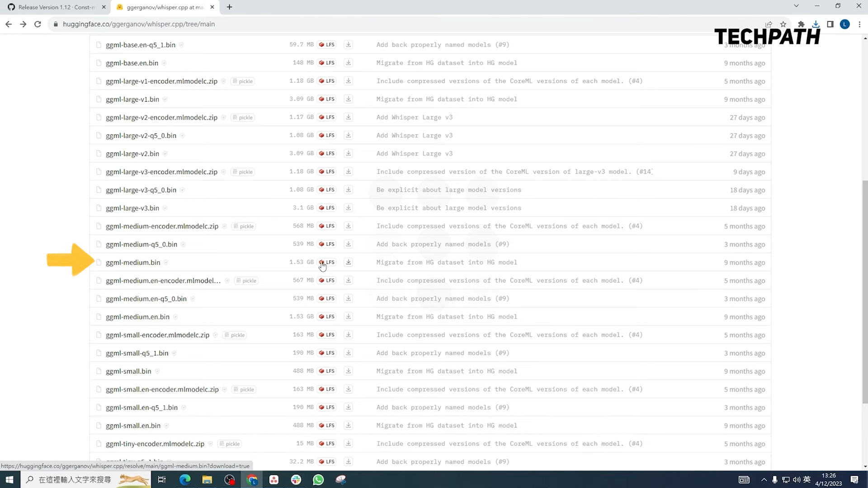Image resolution: width=868 pixels, height=488 pixels.
Task: Download the ggml-medium.bin model file
Action: (348, 262)
